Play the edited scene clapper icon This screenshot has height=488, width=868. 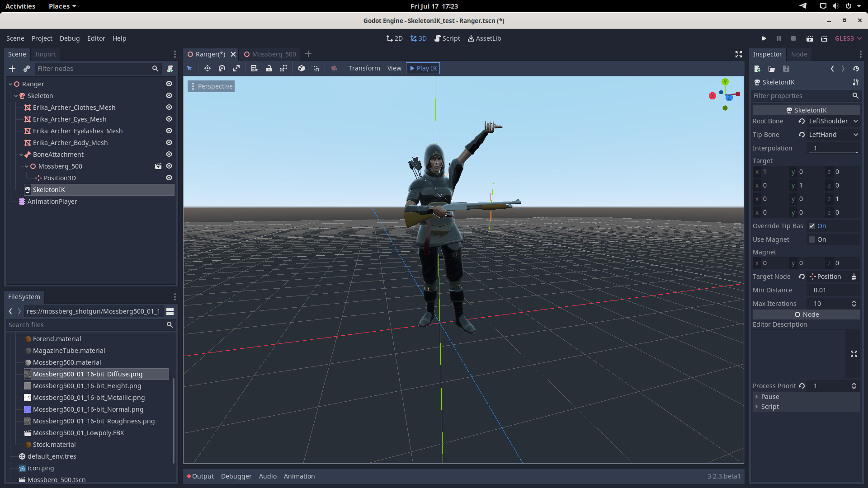click(x=810, y=38)
